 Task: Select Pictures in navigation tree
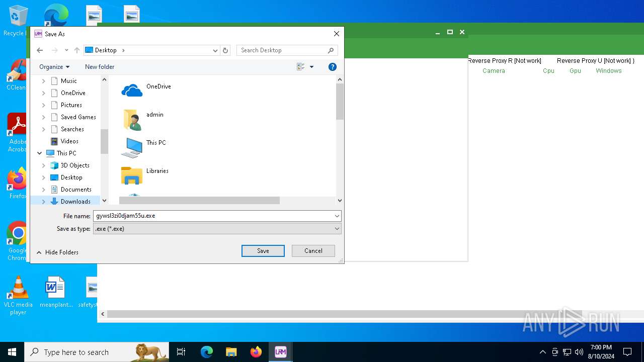click(x=71, y=105)
